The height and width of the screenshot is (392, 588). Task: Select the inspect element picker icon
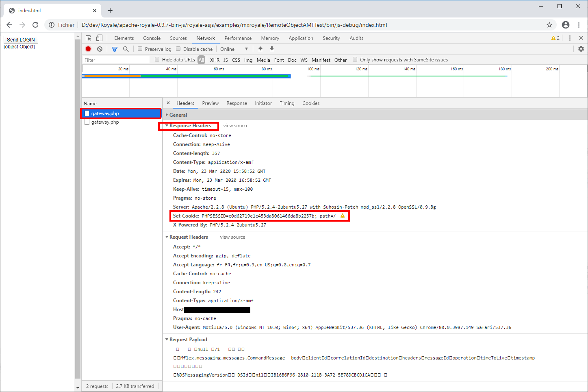tap(88, 38)
